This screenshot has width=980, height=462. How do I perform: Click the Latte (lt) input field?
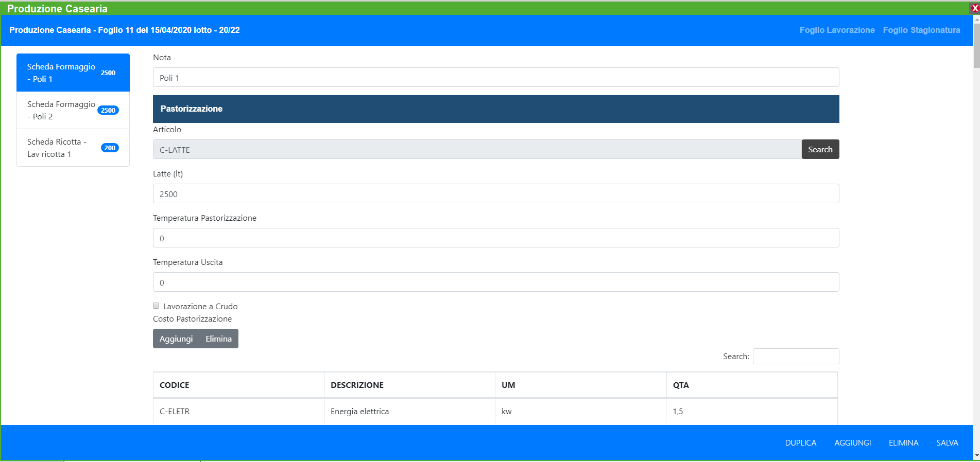click(495, 194)
